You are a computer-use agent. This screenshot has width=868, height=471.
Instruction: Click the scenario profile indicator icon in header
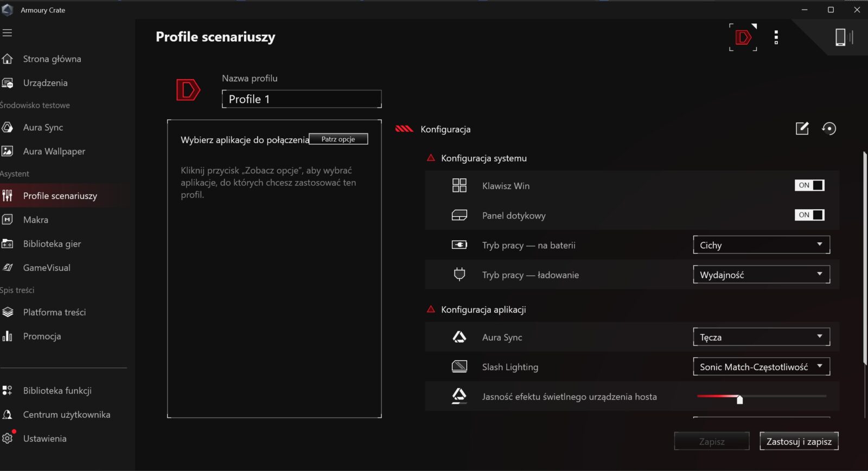tap(743, 37)
